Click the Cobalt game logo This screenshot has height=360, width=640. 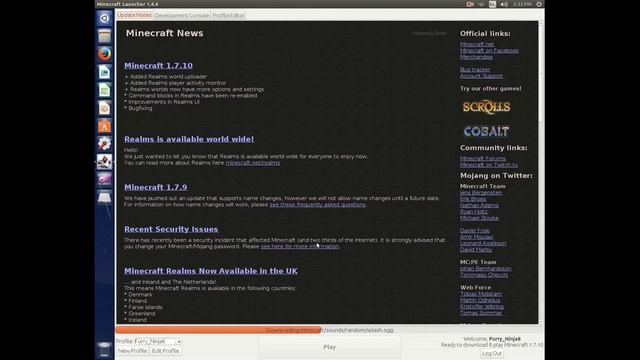click(x=486, y=131)
